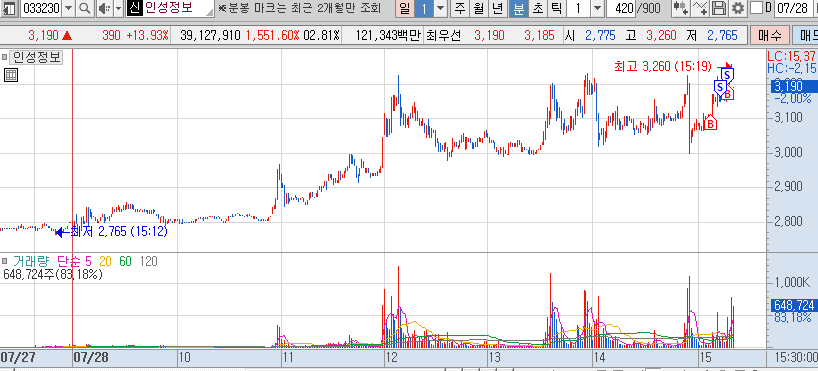The width and height of the screenshot is (818, 371).
Task: Open the stock code history dropdown
Action: [x=69, y=8]
